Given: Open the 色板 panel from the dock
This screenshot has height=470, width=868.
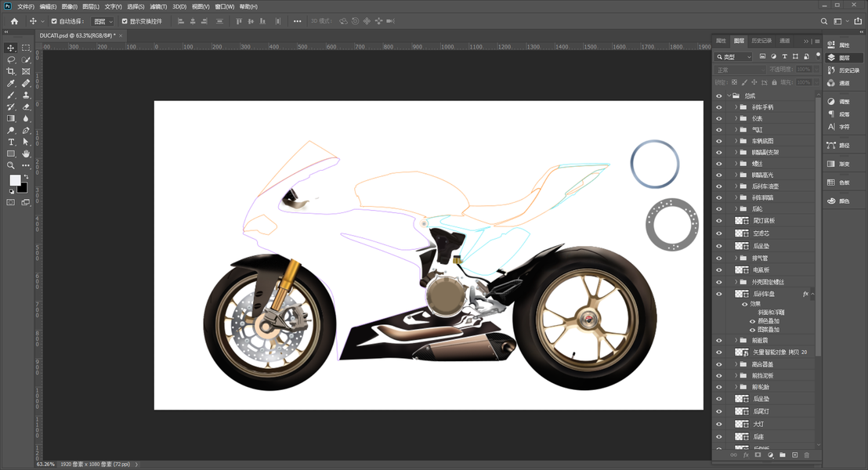Looking at the screenshot, I should pyautogui.click(x=838, y=183).
